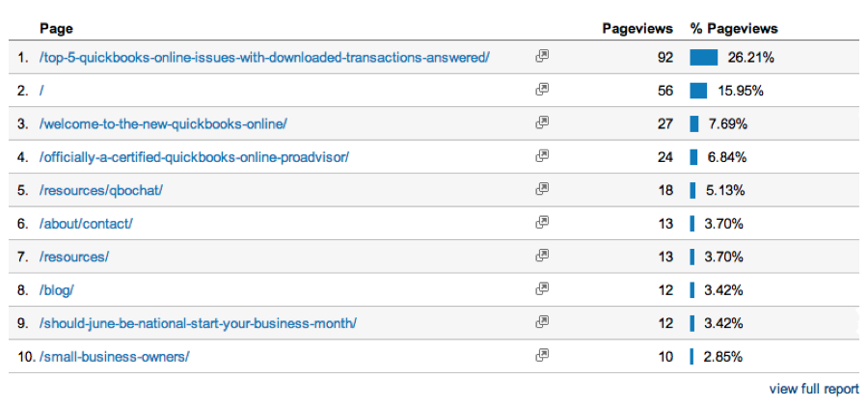Select the /small-business-owners/ link
This screenshot has height=407, width=868.
[x=114, y=357]
